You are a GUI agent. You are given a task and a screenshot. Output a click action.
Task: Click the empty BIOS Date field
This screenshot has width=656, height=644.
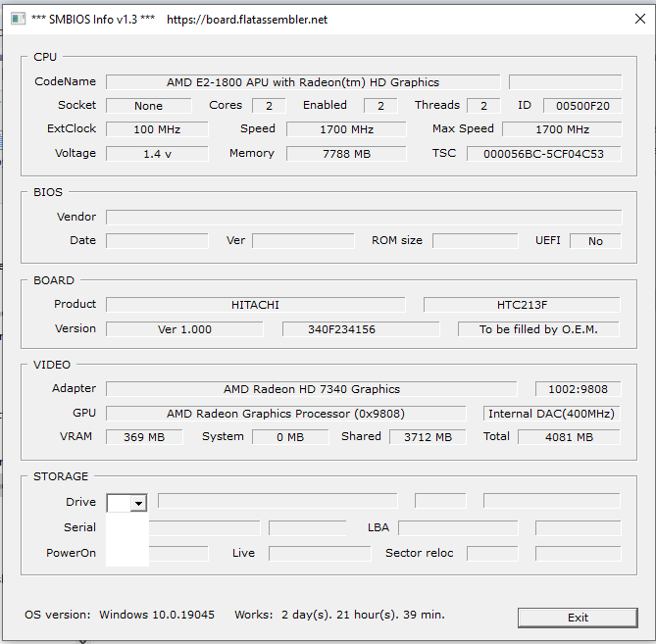coord(157,241)
